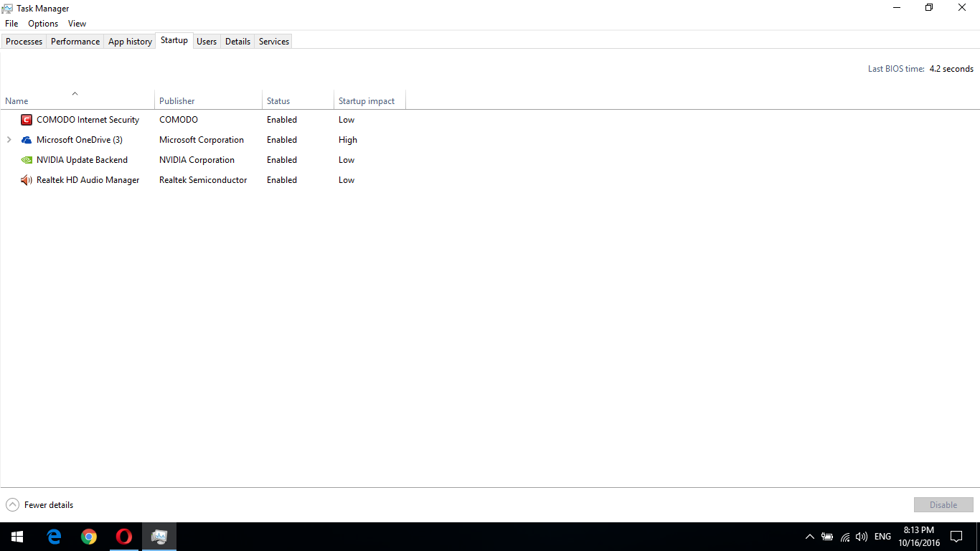Launch Opera browser from the taskbar
The image size is (980, 551).
(124, 537)
